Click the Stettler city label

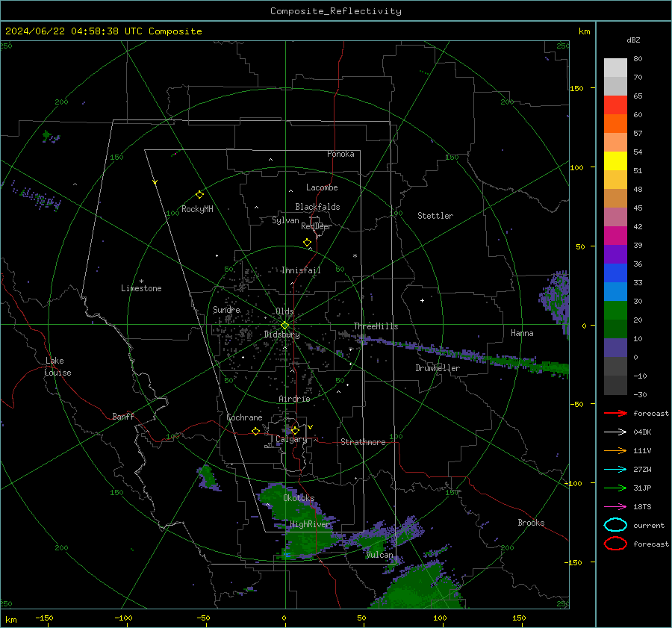point(435,216)
